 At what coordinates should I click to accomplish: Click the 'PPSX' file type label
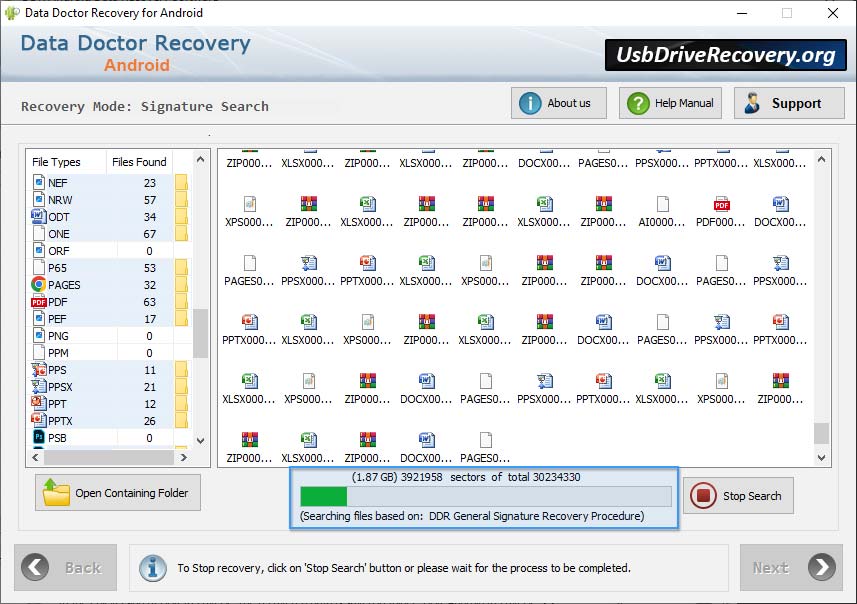click(x=60, y=387)
